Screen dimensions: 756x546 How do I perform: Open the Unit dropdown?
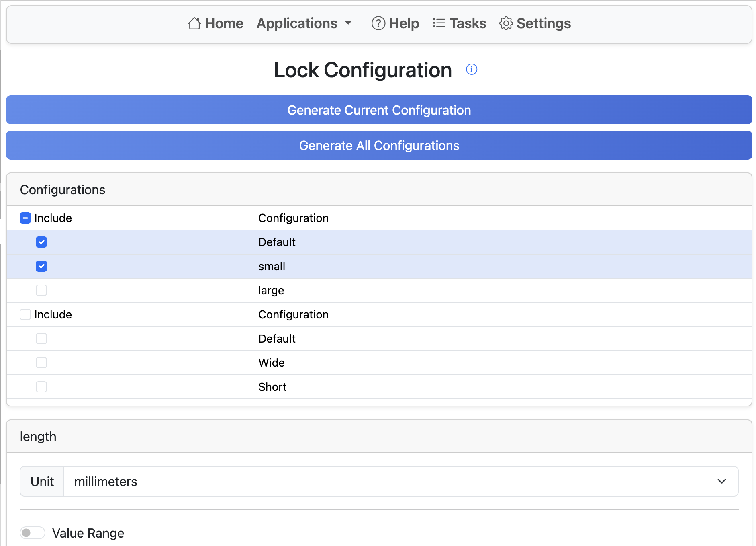point(721,481)
